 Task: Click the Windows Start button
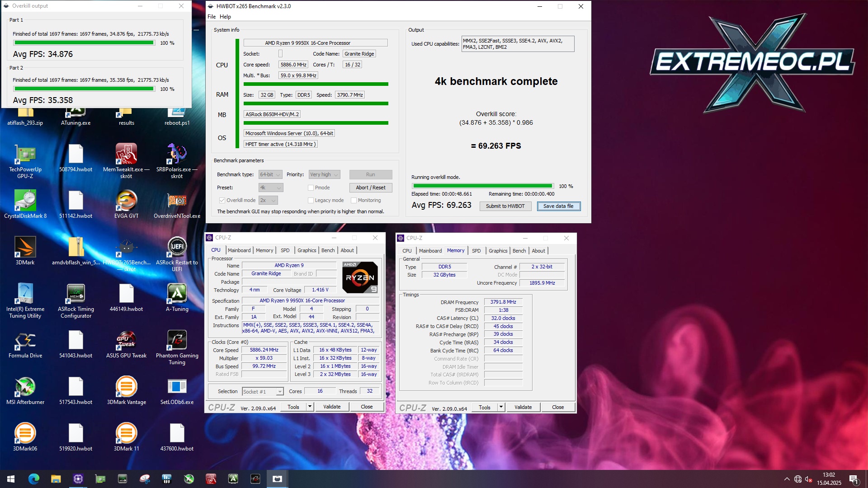click(11, 479)
